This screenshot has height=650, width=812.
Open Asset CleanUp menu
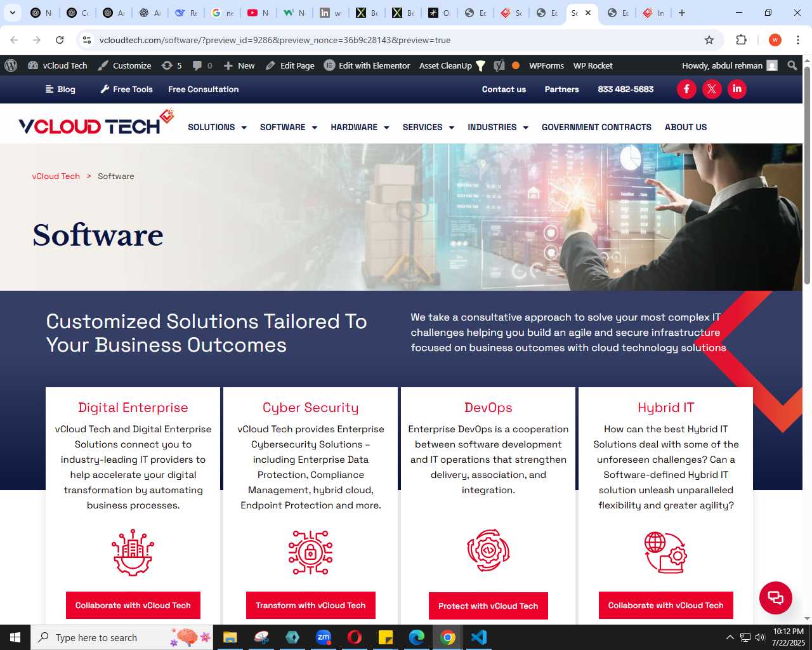[452, 65]
